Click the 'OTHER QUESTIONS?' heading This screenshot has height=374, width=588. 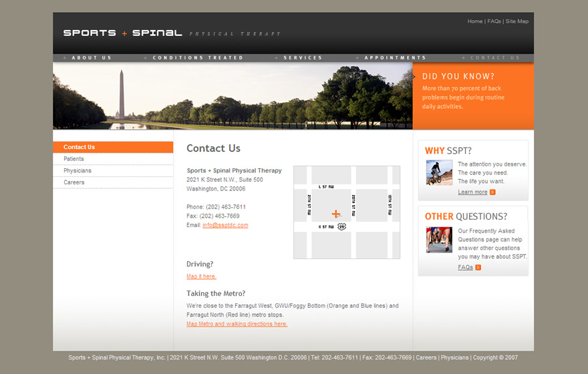[x=466, y=216]
